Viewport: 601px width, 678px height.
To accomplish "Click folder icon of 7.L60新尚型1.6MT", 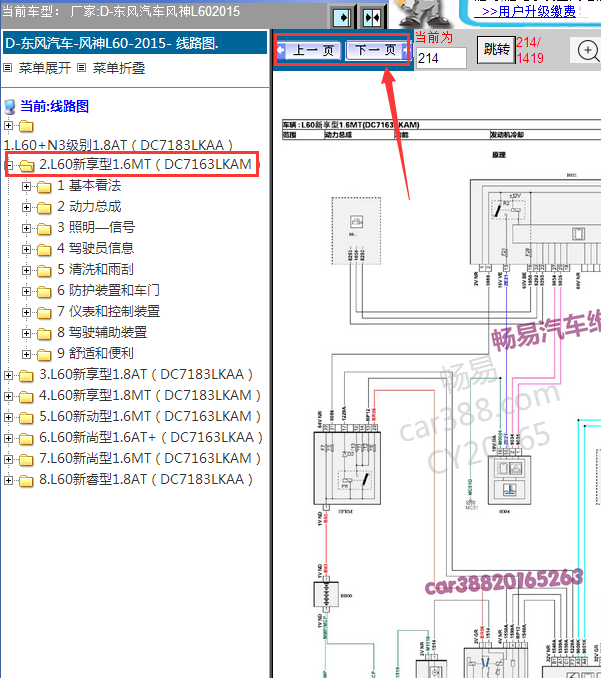I will coord(26,460).
